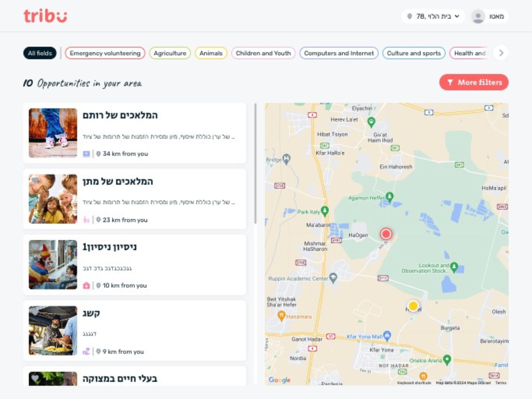Show more category chips with the right arrow

[501, 53]
